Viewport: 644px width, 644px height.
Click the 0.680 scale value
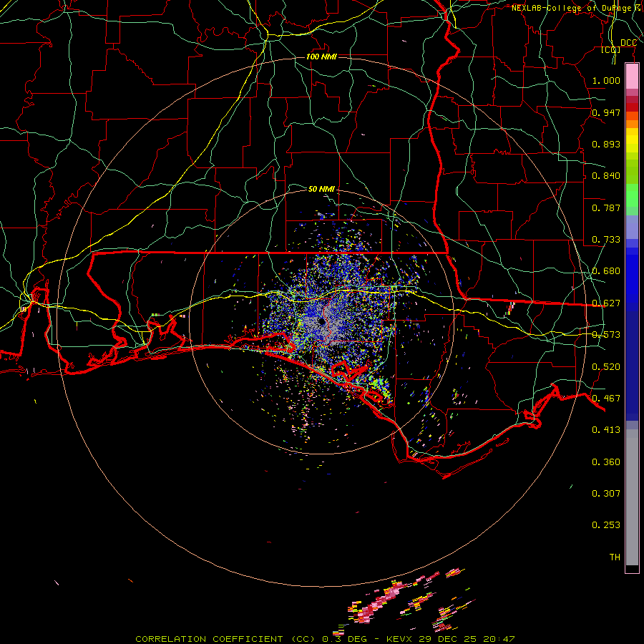click(x=606, y=270)
